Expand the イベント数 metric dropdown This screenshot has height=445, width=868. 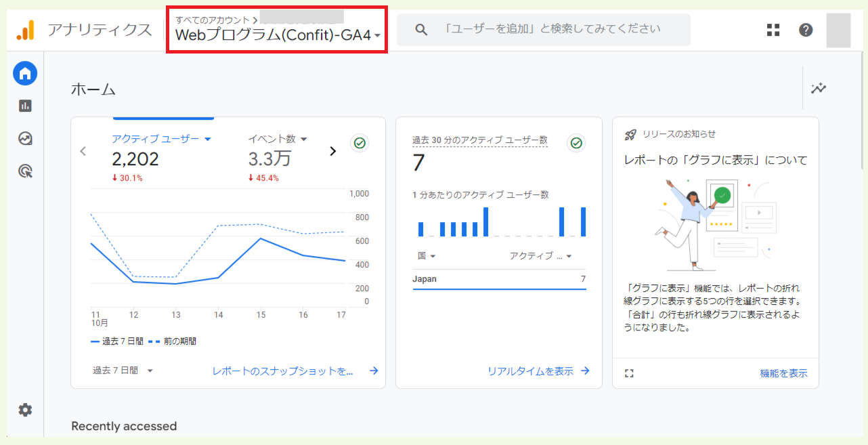(278, 139)
